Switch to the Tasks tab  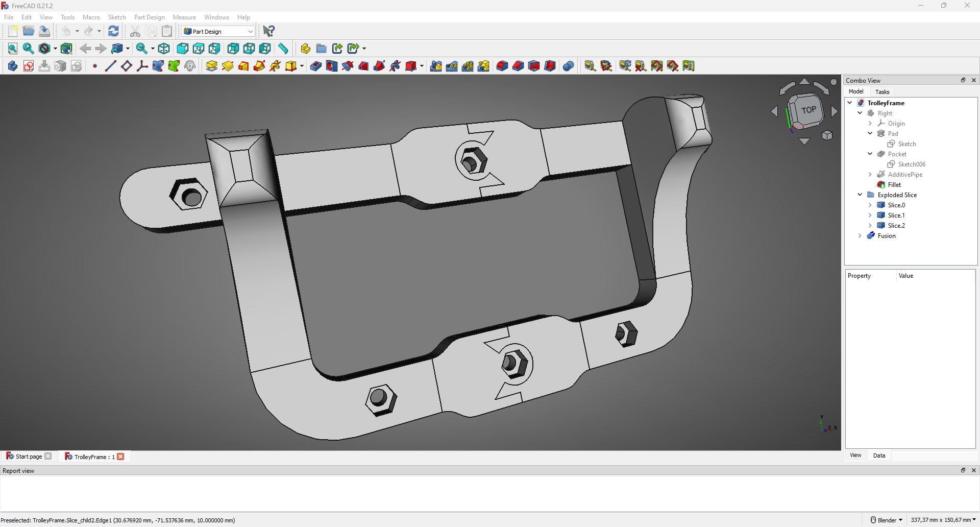click(x=882, y=92)
